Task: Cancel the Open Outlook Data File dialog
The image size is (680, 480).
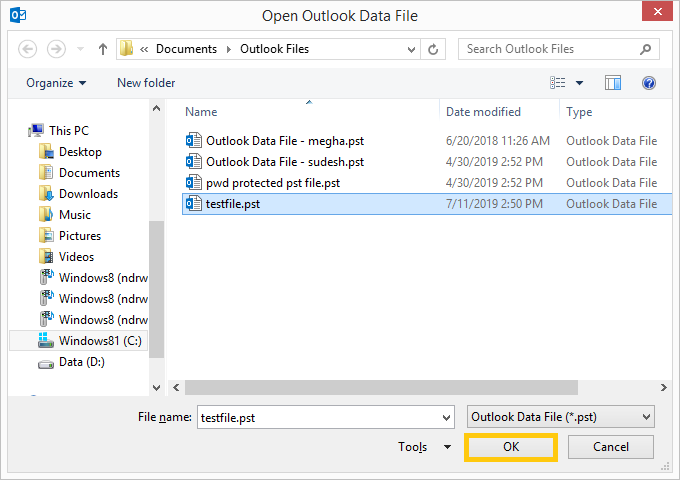Action: 611,447
